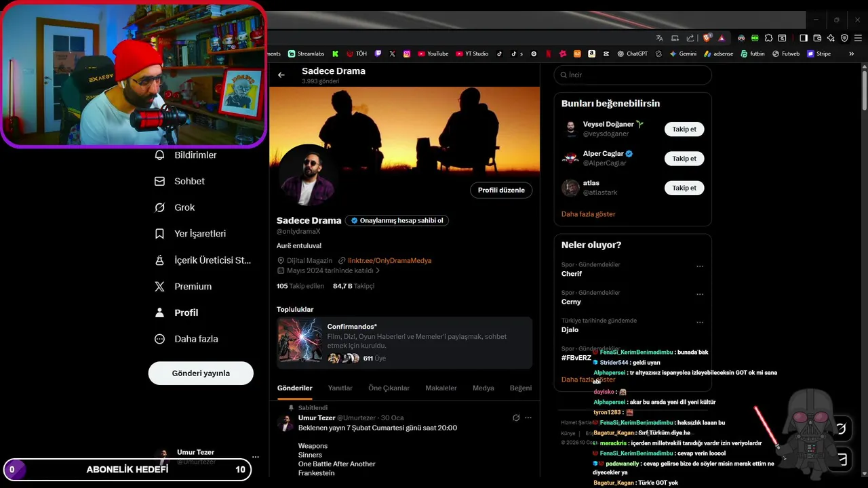
Task: Go to Profil in the sidebar
Action: [176, 312]
